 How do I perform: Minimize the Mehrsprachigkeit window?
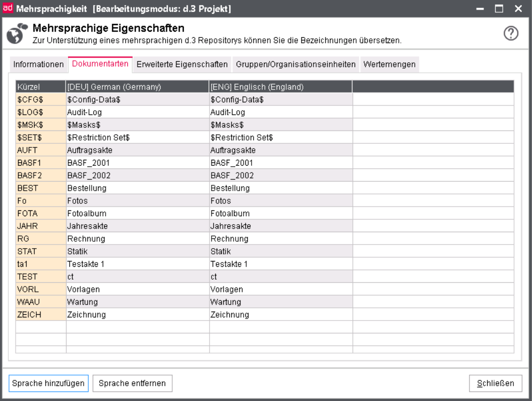(480, 9)
